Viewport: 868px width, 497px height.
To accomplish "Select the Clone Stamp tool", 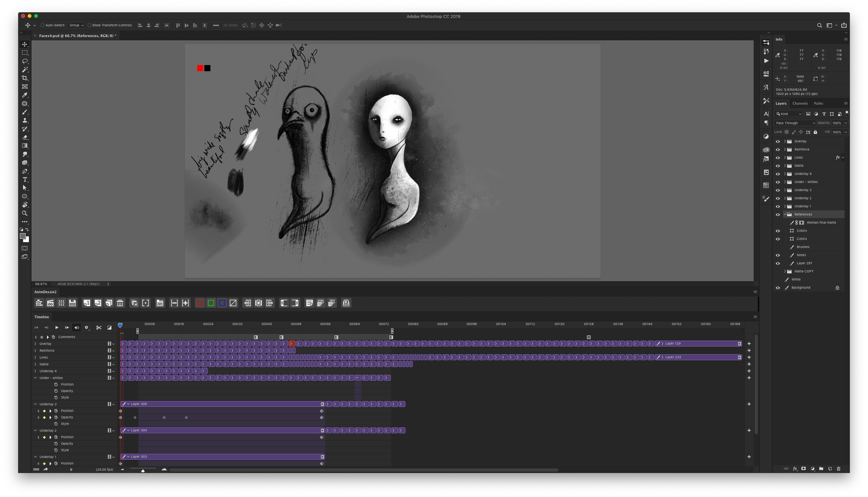I will (x=25, y=121).
